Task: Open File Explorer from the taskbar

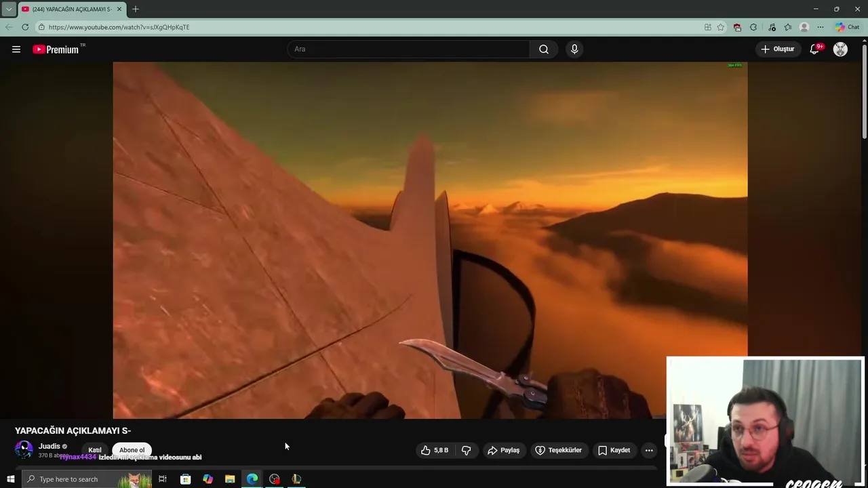Action: (x=230, y=479)
